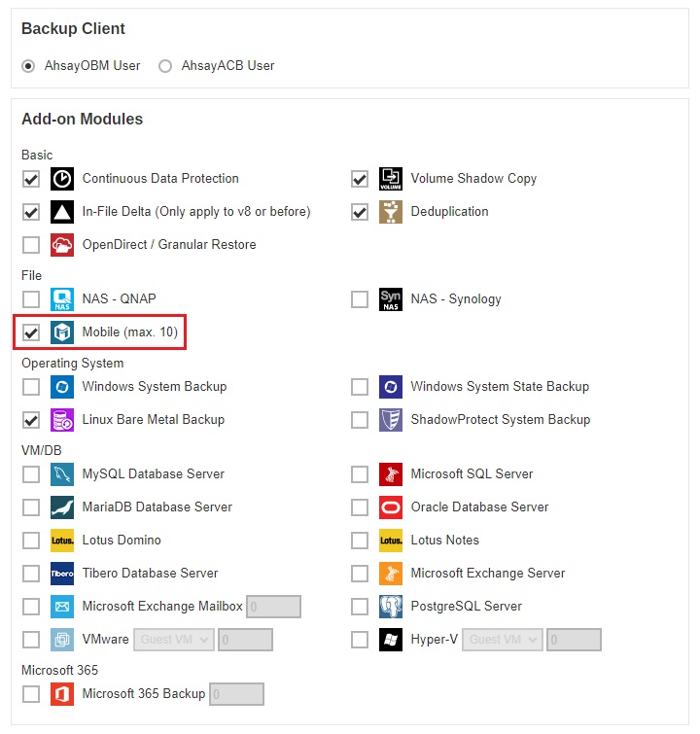Click the Volume Shadow Copy icon
The image size is (700, 734).
coord(391,179)
